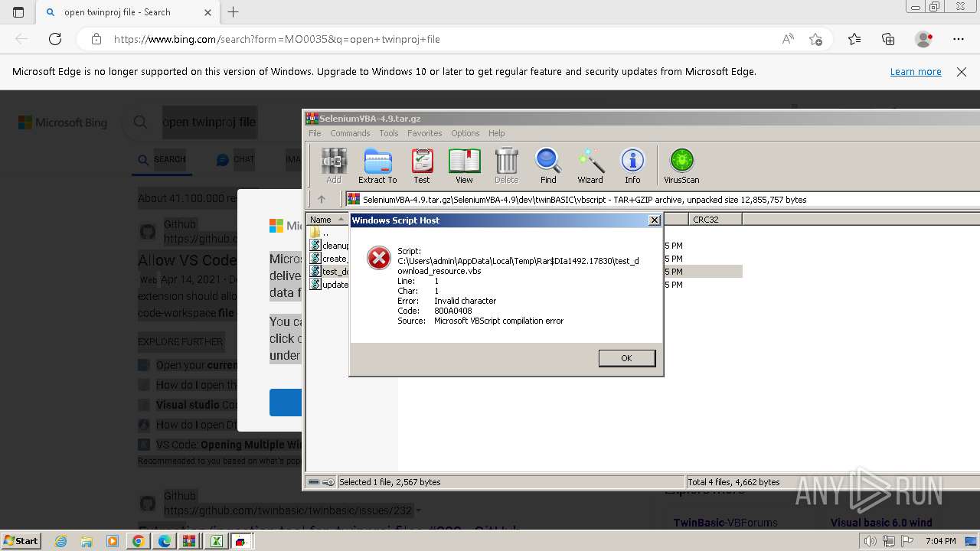This screenshot has width=980, height=551.
Task: Open the Collections icon in Edge
Action: (x=888, y=39)
